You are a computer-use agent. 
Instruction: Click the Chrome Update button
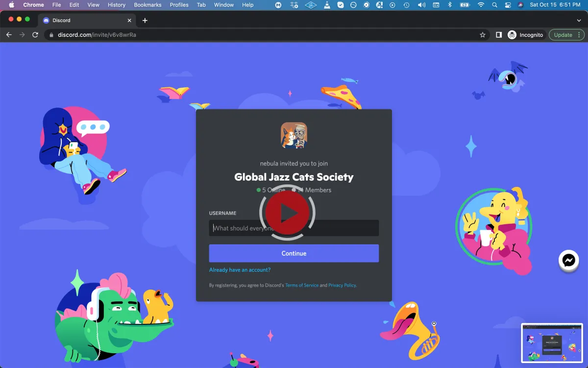[566, 35]
